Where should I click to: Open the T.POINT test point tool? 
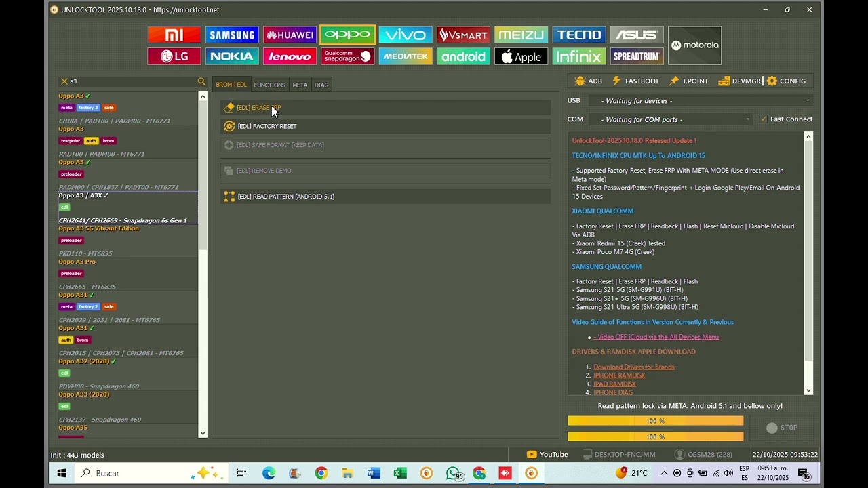688,81
